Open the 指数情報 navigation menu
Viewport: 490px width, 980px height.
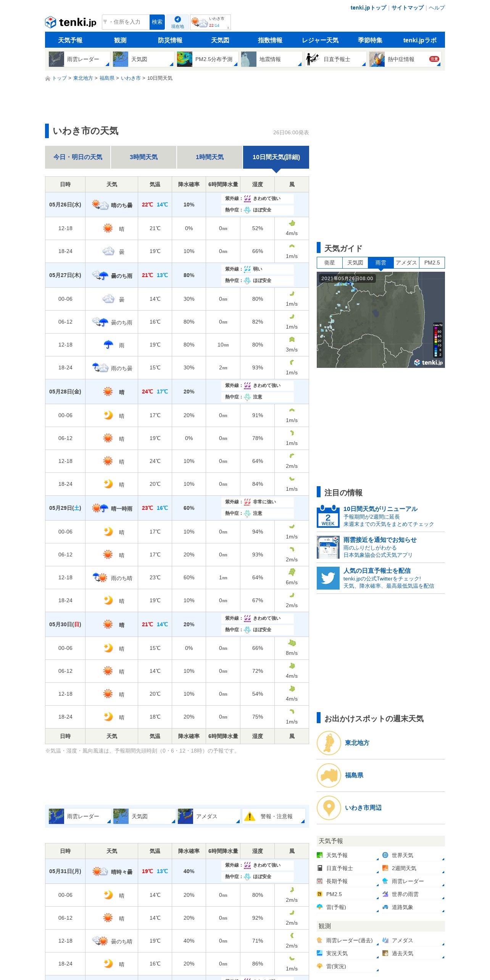[x=270, y=40]
